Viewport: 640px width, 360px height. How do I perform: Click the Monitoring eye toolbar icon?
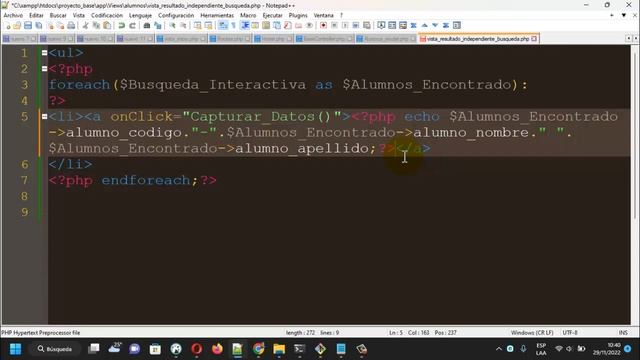(309, 25)
